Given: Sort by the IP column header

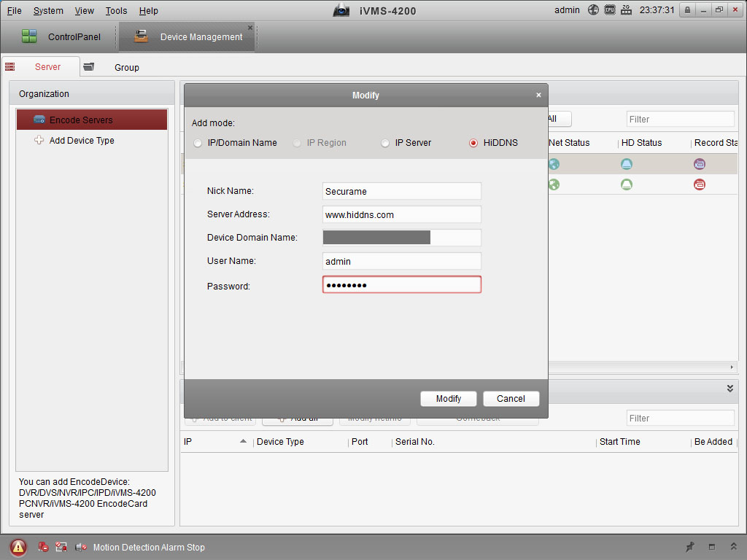Looking at the screenshot, I should 187,442.
